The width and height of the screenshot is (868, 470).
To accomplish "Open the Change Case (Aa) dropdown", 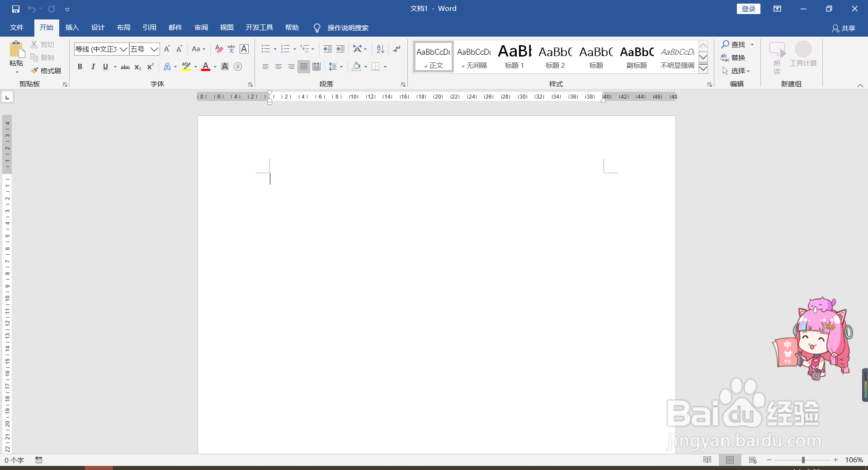I will (x=199, y=49).
